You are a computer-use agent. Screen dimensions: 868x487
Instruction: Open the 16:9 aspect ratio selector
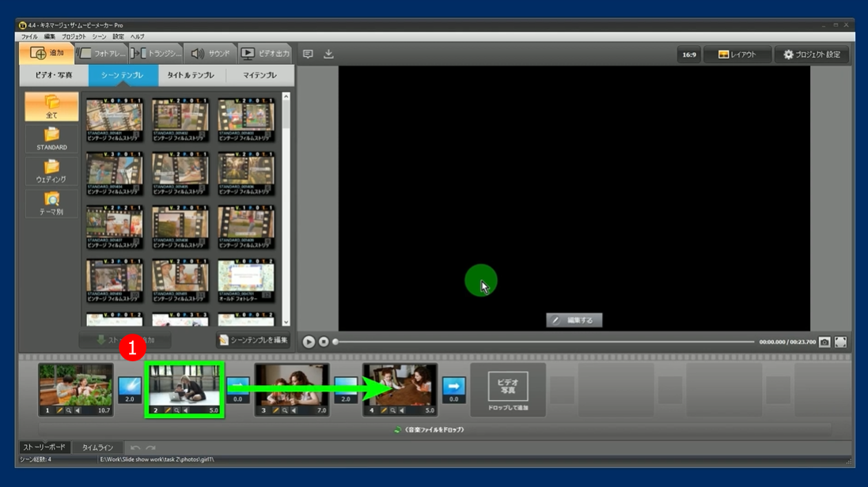click(x=688, y=55)
